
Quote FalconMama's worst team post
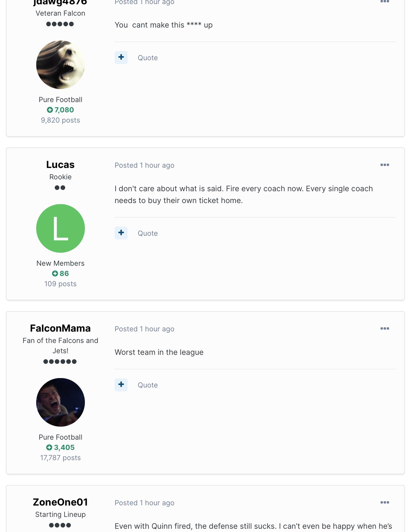[x=148, y=385]
